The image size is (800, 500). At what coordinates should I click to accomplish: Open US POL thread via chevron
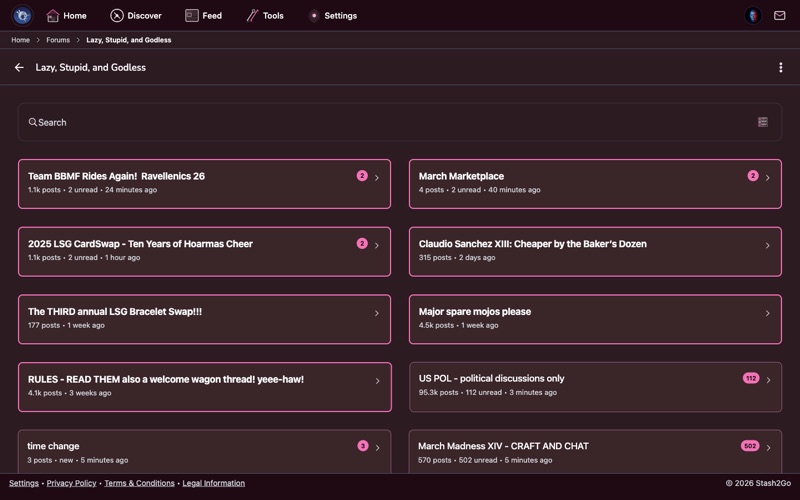pyautogui.click(x=768, y=380)
